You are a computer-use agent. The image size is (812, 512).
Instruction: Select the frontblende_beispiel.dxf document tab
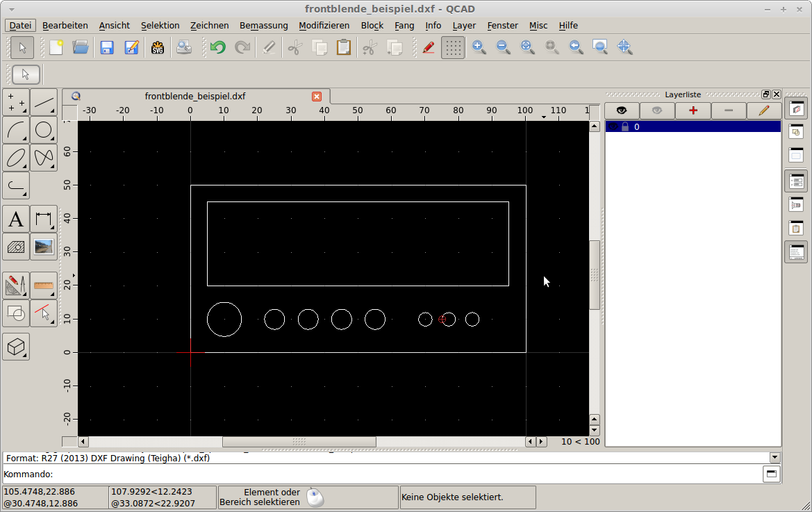pos(197,97)
